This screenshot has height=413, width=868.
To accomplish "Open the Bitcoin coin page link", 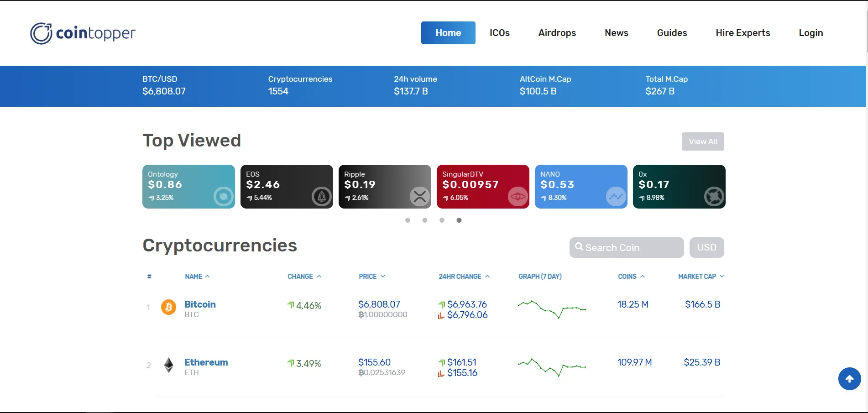I will pyautogui.click(x=200, y=304).
